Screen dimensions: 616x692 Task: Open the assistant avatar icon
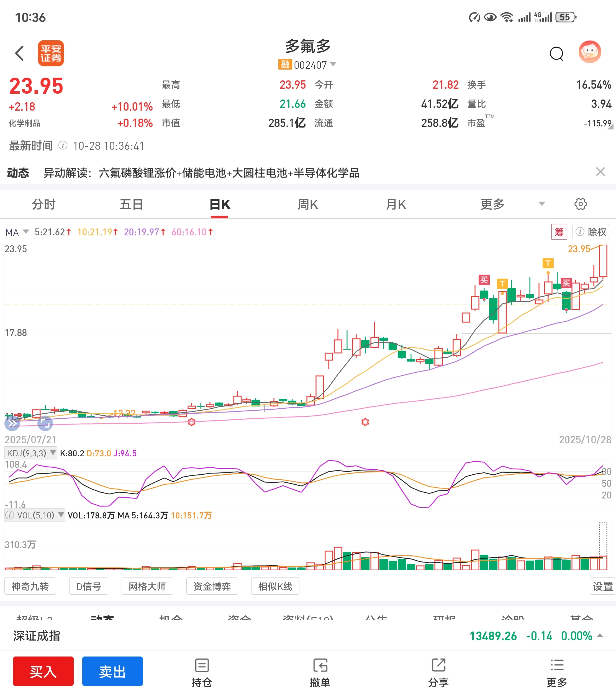(x=590, y=52)
